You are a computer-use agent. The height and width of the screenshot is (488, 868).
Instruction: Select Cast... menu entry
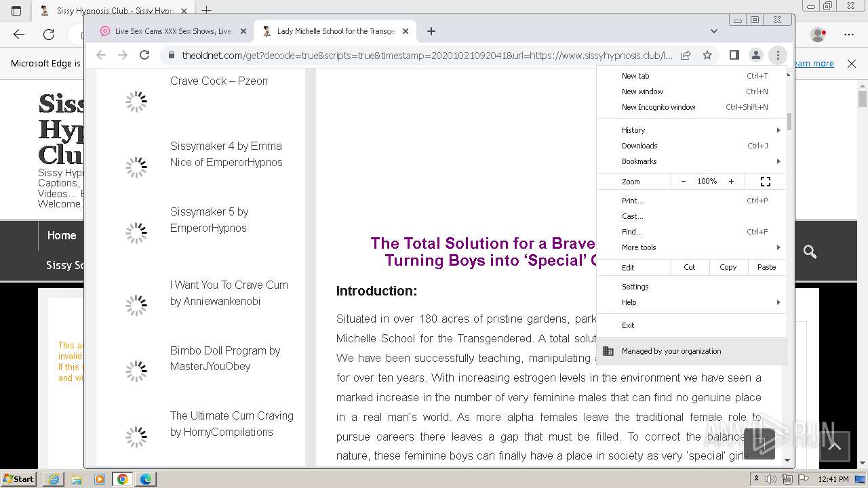pyautogui.click(x=692, y=216)
